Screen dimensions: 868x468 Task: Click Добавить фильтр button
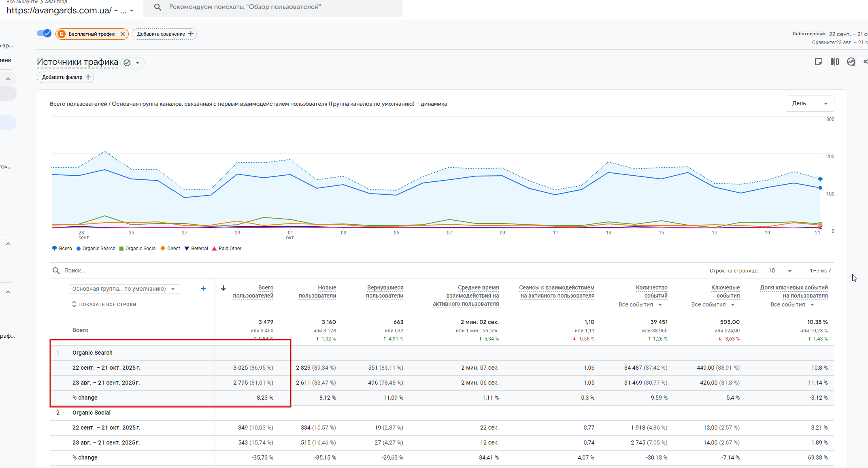pyautogui.click(x=66, y=77)
